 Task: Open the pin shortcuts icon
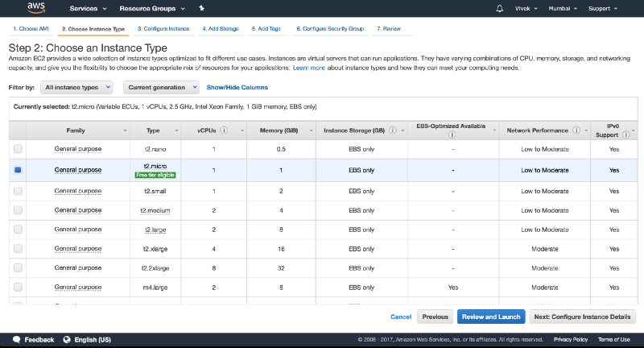[201, 8]
